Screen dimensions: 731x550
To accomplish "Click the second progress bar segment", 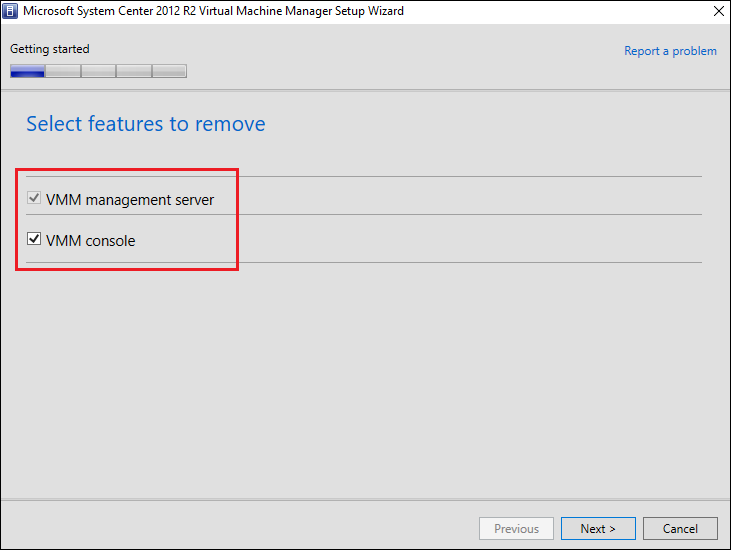I will point(63,71).
